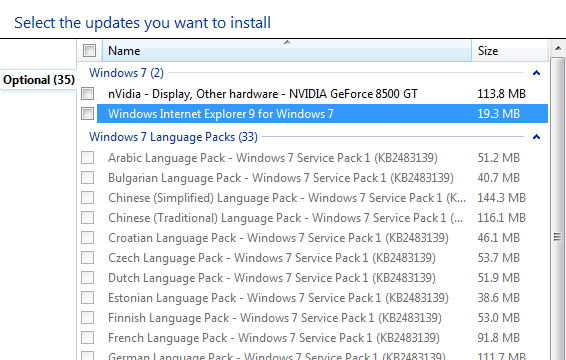The image size is (566, 360).
Task: Select the Estonian Language Pack row text
Action: pos(278,298)
